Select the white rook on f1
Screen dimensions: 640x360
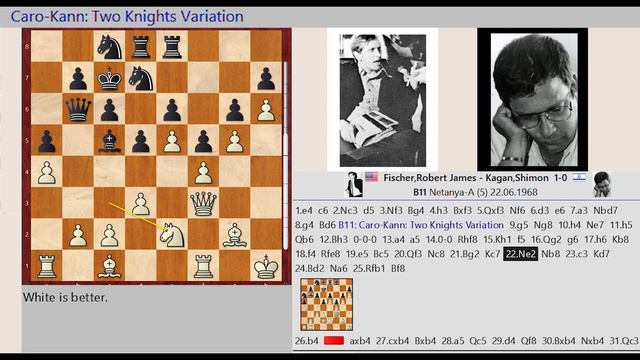[x=203, y=266]
